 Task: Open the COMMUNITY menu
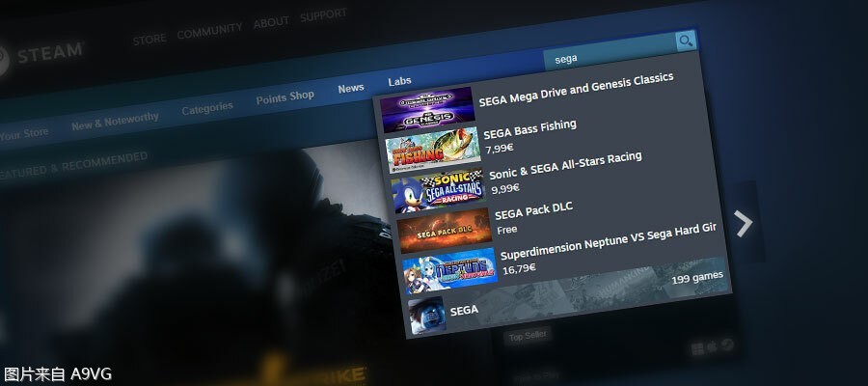(209, 31)
